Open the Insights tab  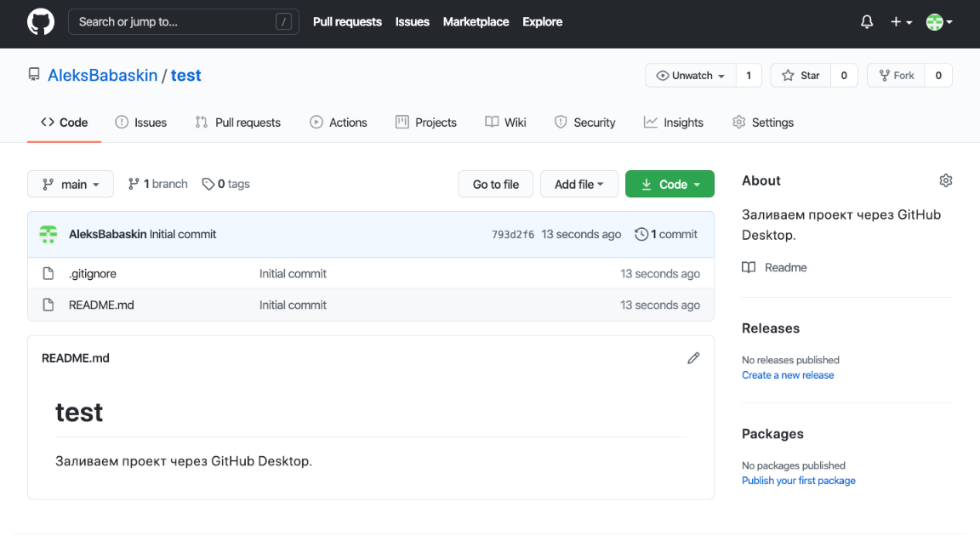pos(674,123)
